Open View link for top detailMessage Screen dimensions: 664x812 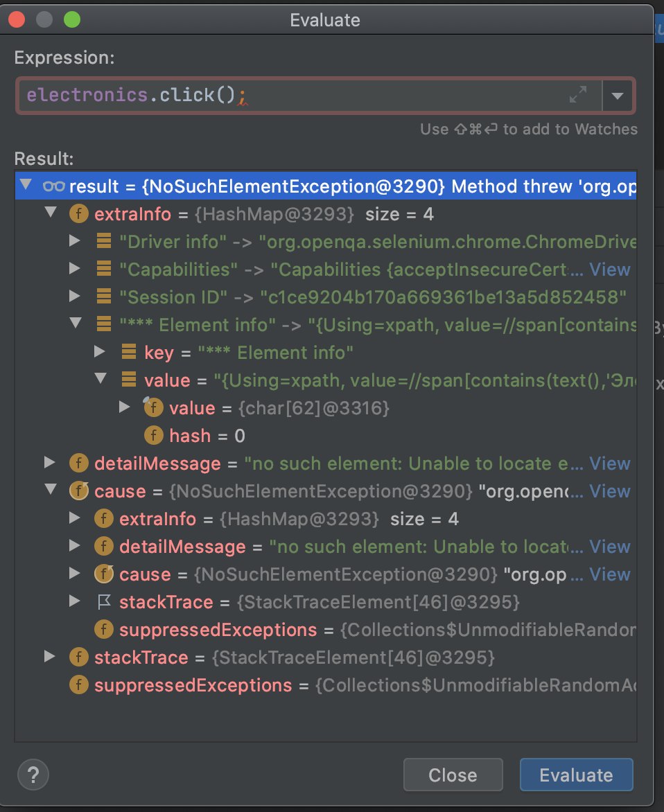click(x=610, y=464)
